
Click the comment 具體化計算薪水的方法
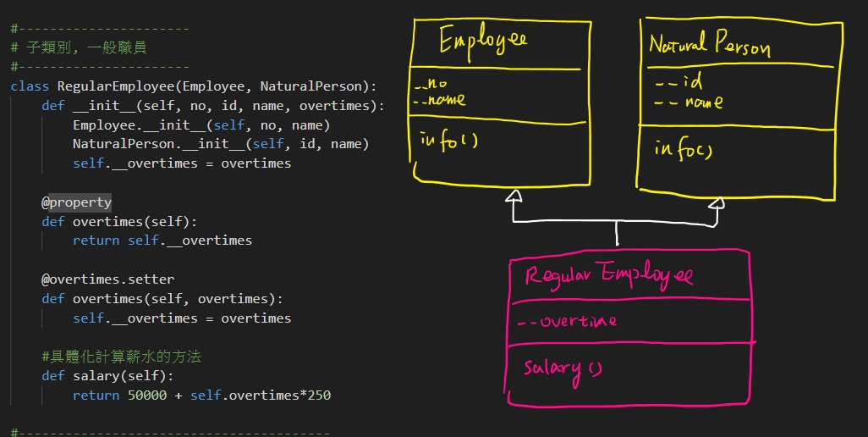tap(121, 357)
